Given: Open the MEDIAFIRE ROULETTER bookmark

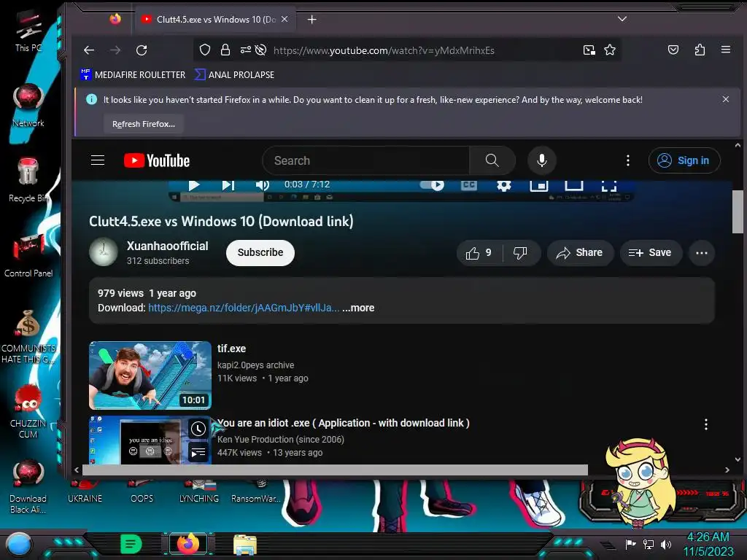Looking at the screenshot, I should [133, 75].
